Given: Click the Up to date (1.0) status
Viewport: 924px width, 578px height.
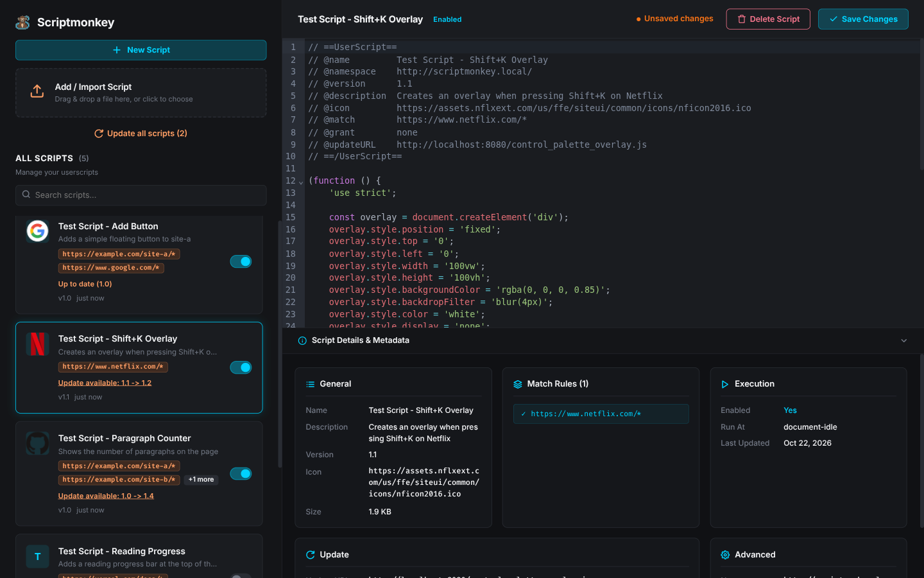Looking at the screenshot, I should (x=85, y=284).
